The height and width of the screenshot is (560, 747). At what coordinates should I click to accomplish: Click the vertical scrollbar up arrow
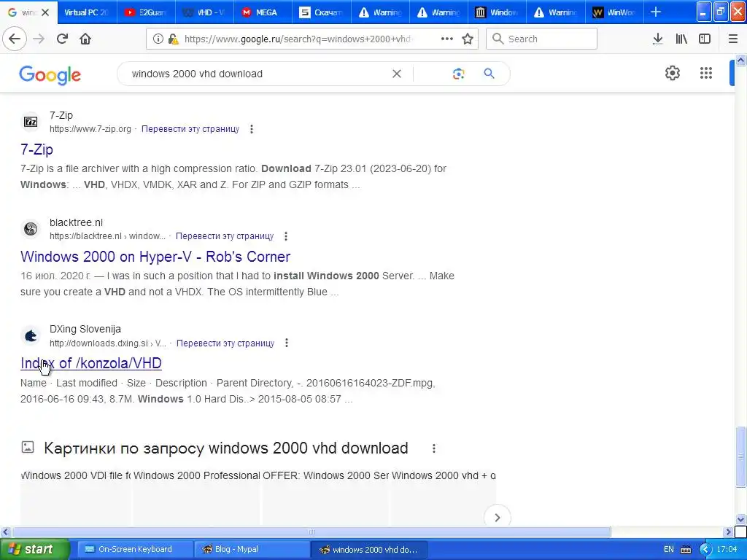740,60
